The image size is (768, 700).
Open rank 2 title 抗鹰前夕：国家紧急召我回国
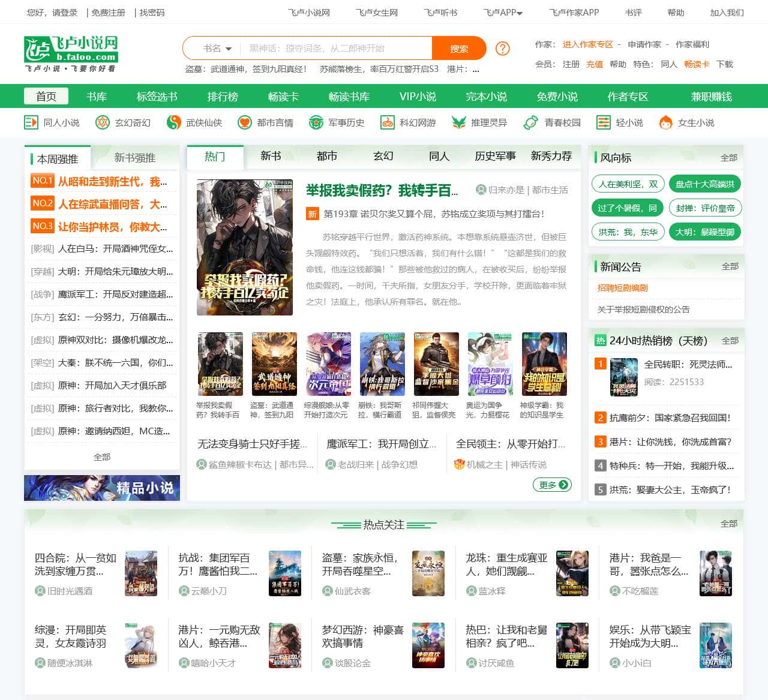pos(670,417)
